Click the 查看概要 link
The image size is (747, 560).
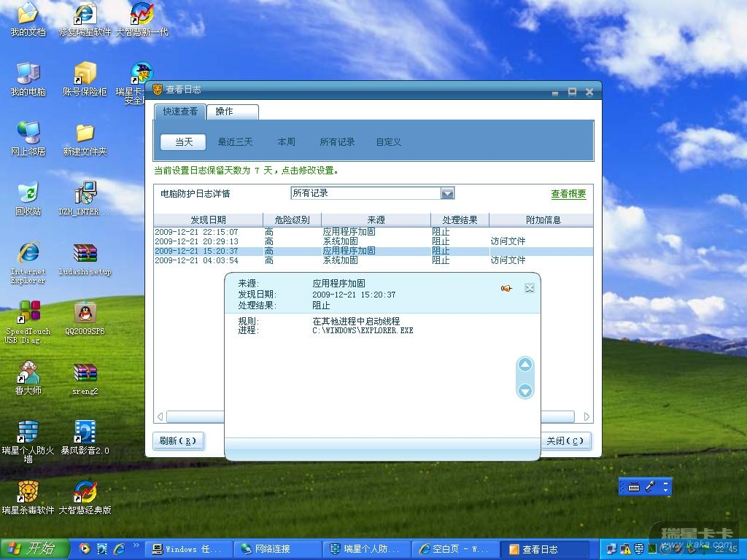point(568,194)
